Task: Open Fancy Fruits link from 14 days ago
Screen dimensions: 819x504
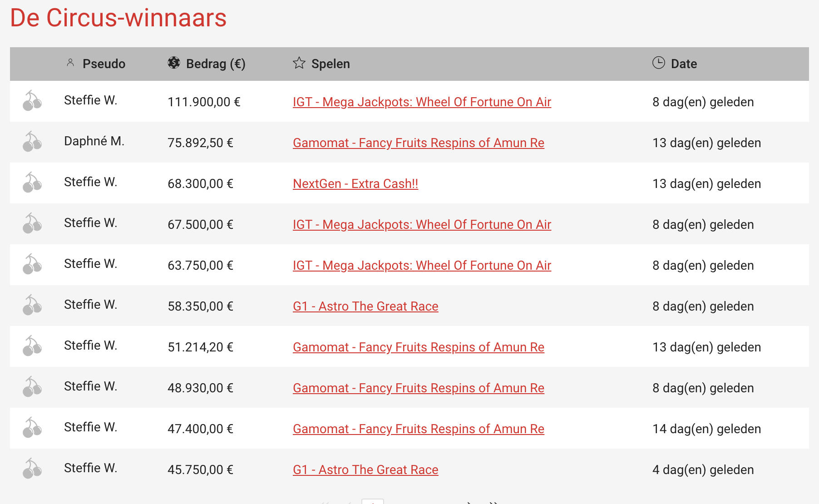Action: point(418,429)
